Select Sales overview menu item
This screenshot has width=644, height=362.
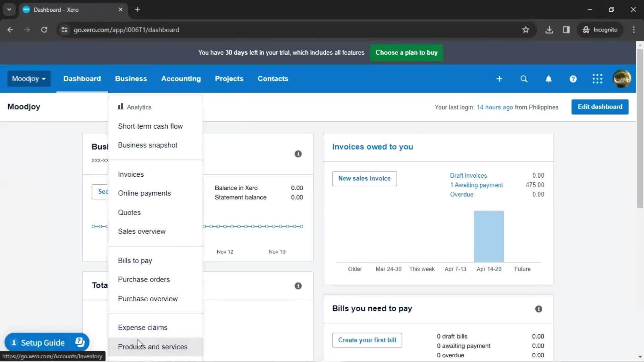coord(155,232)
